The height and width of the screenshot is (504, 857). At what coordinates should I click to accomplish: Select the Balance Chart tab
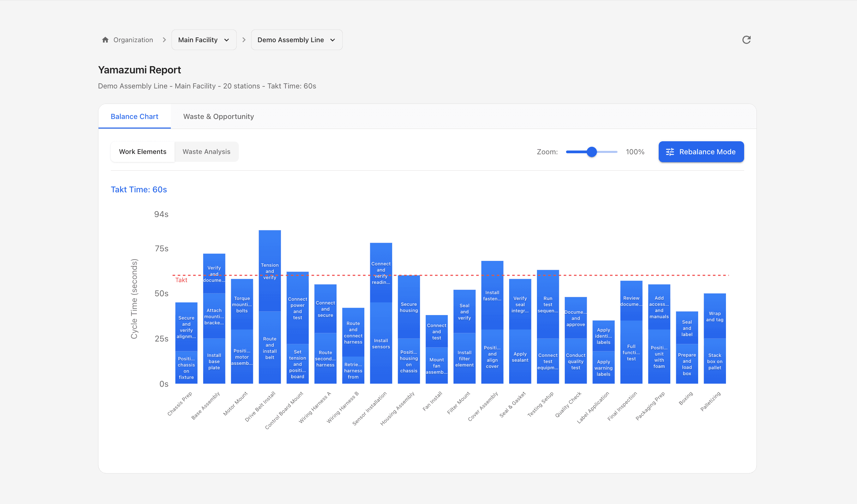(134, 117)
